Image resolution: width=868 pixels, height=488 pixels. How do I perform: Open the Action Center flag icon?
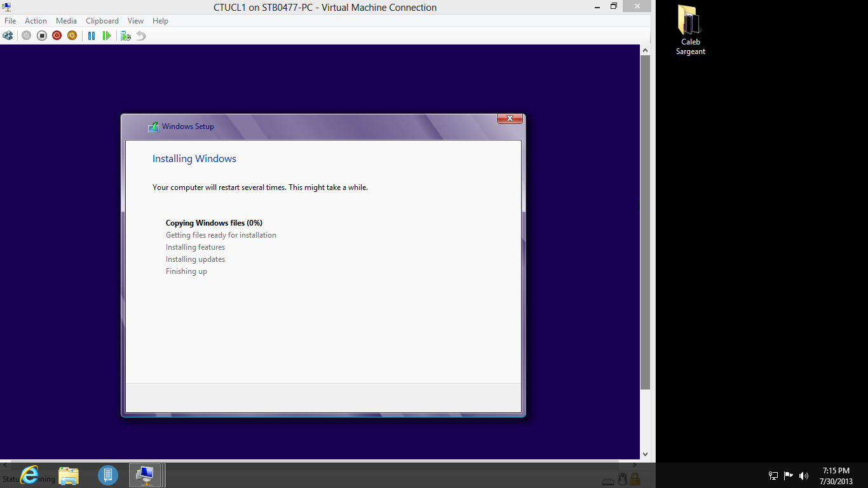click(x=789, y=475)
